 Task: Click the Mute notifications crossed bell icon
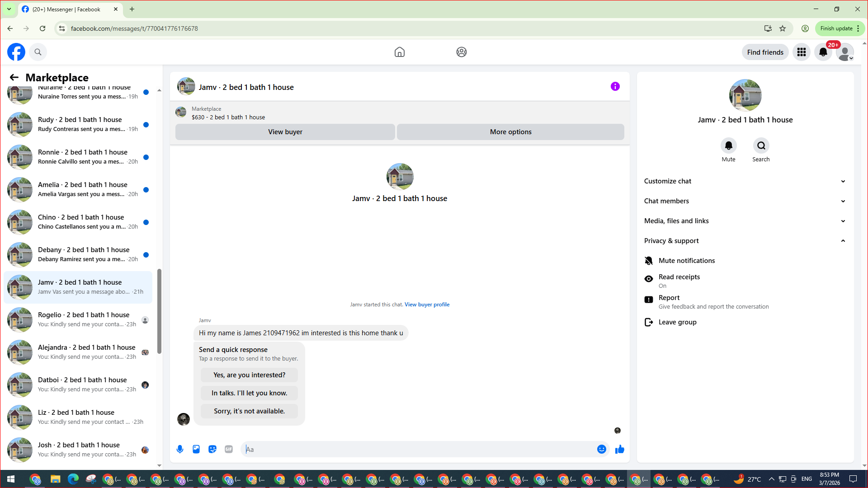pyautogui.click(x=649, y=261)
